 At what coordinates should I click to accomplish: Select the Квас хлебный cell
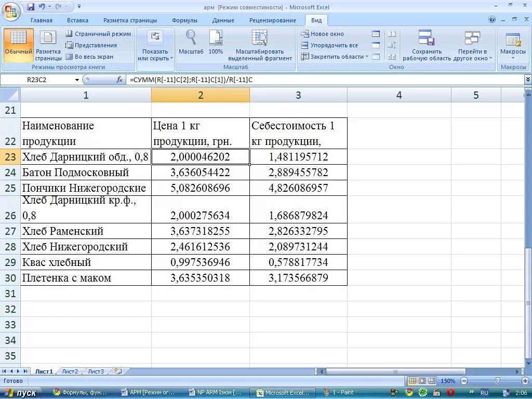(86, 262)
